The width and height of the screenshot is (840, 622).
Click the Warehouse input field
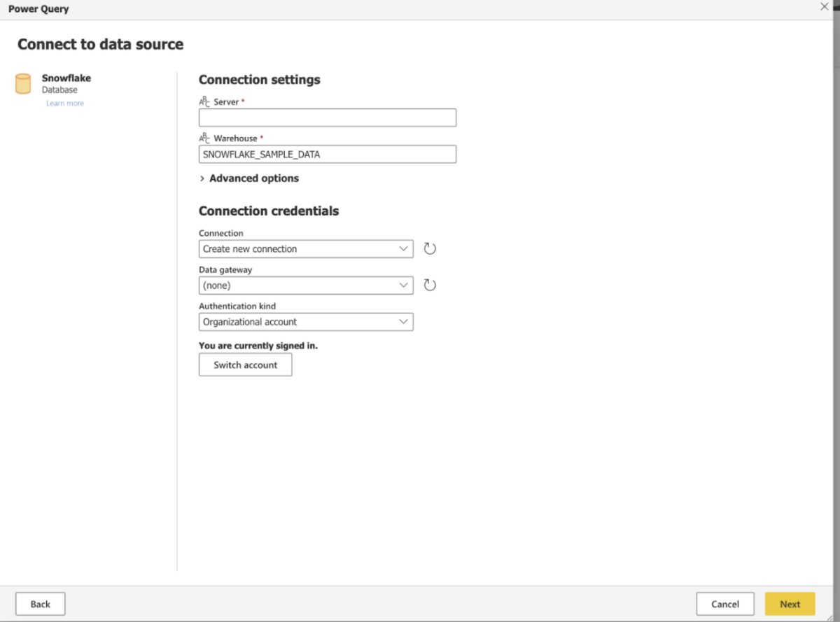328,154
